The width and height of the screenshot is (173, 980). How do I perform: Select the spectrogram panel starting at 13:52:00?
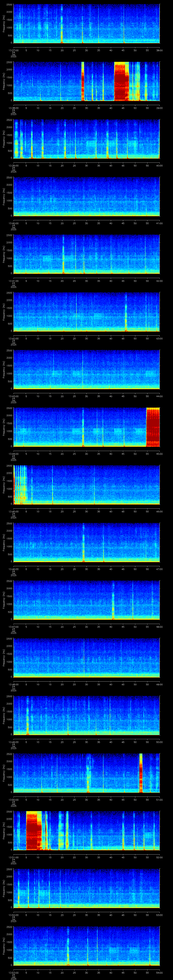(86, 888)
